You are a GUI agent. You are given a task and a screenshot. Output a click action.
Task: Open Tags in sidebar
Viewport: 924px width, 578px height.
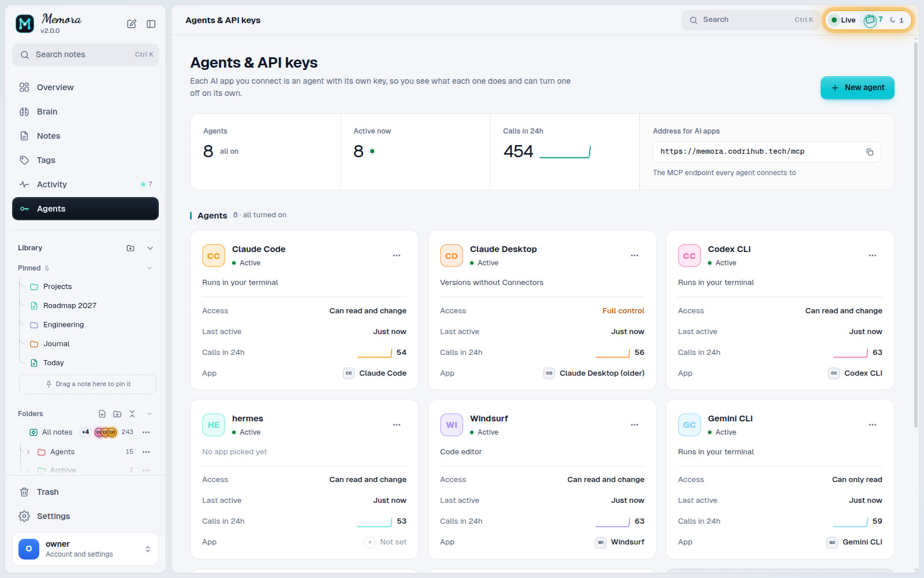(x=85, y=160)
